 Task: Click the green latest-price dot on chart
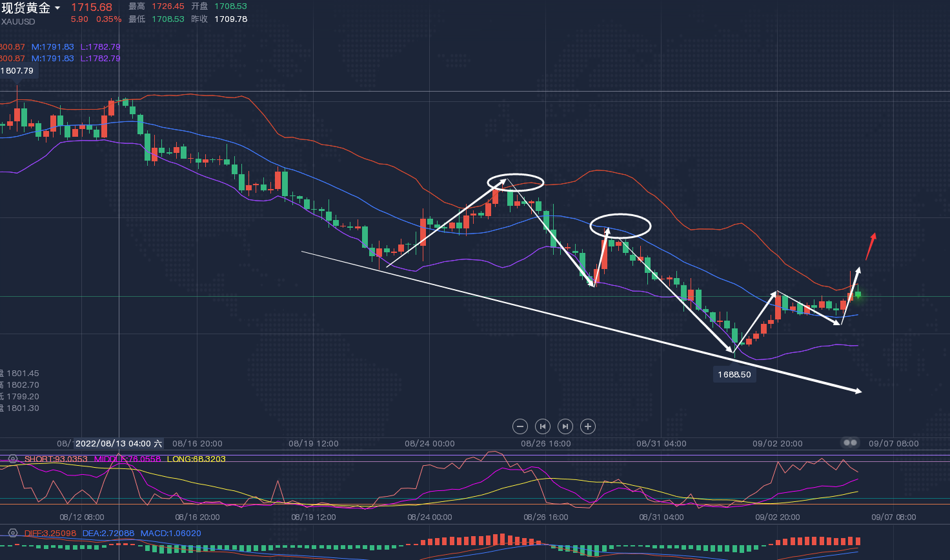[x=858, y=295]
